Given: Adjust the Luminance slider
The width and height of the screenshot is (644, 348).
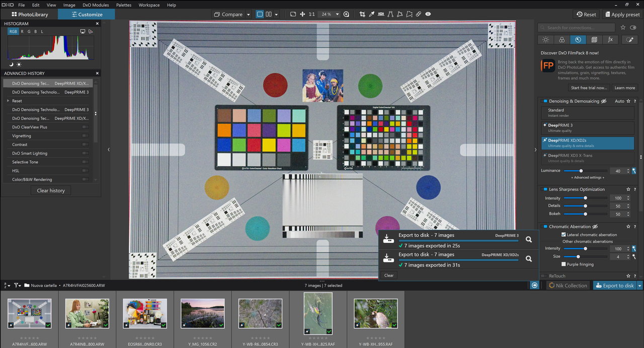Looking at the screenshot, I should (585, 171).
